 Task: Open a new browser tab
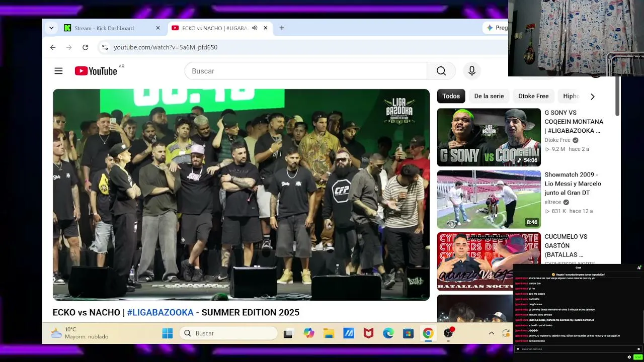[282, 28]
